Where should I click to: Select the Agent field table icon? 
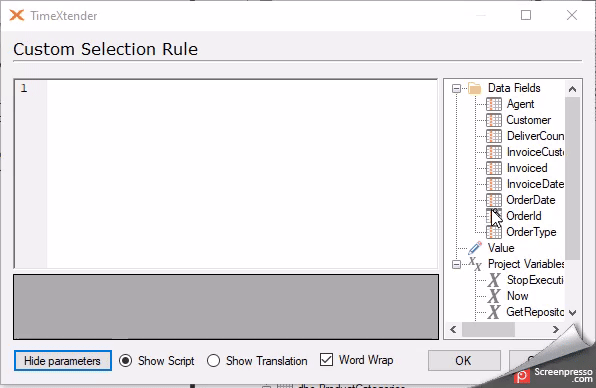(x=494, y=104)
